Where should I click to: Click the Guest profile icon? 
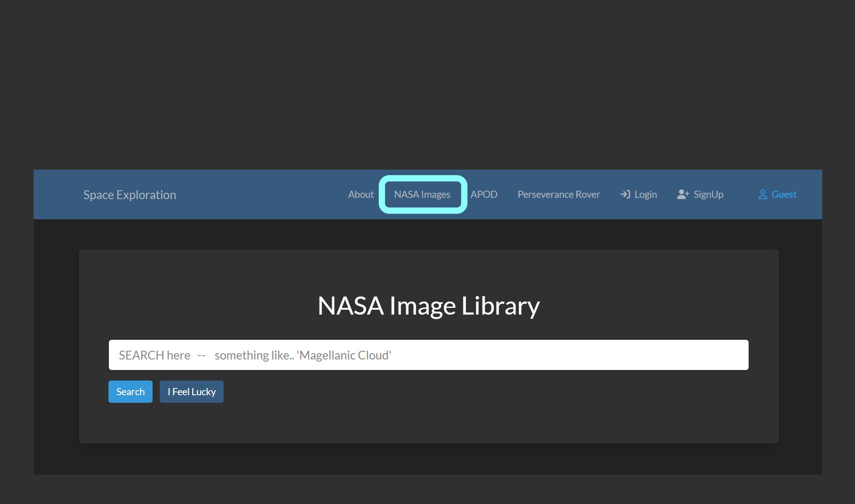762,194
